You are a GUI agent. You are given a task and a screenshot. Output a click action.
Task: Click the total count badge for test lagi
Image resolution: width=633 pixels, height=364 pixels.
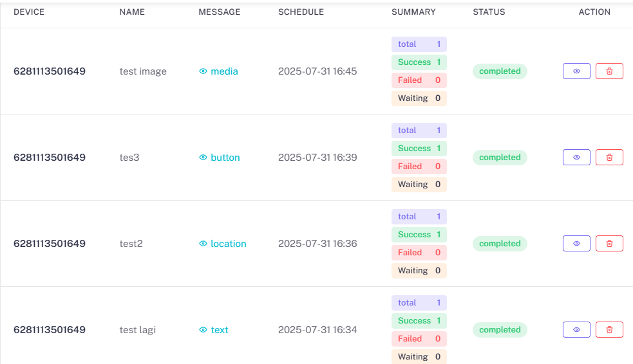[419, 303]
